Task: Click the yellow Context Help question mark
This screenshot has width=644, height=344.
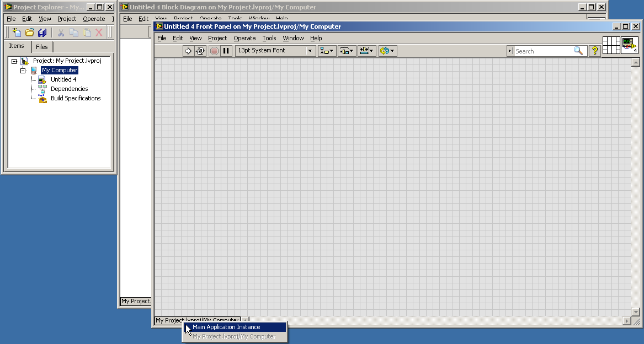Action: pos(594,51)
